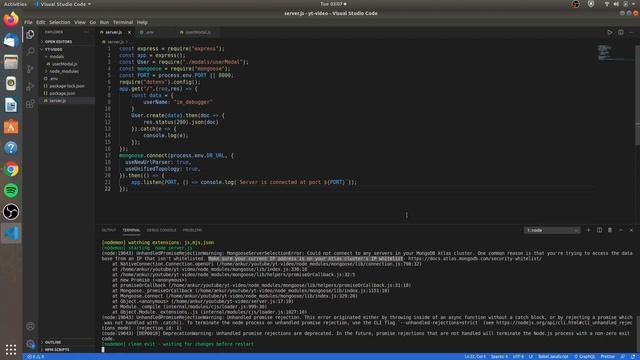
Task: Switch to the .env editor tab
Action: (x=150, y=32)
